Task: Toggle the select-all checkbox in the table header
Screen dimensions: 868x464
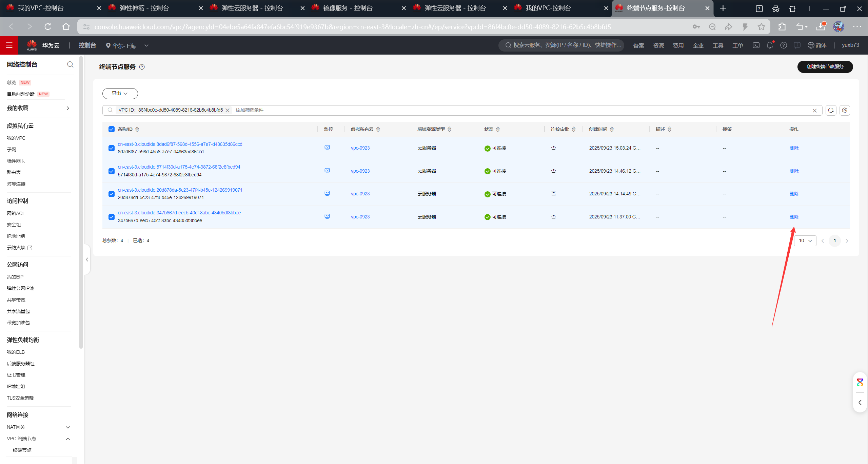Action: pyautogui.click(x=112, y=129)
